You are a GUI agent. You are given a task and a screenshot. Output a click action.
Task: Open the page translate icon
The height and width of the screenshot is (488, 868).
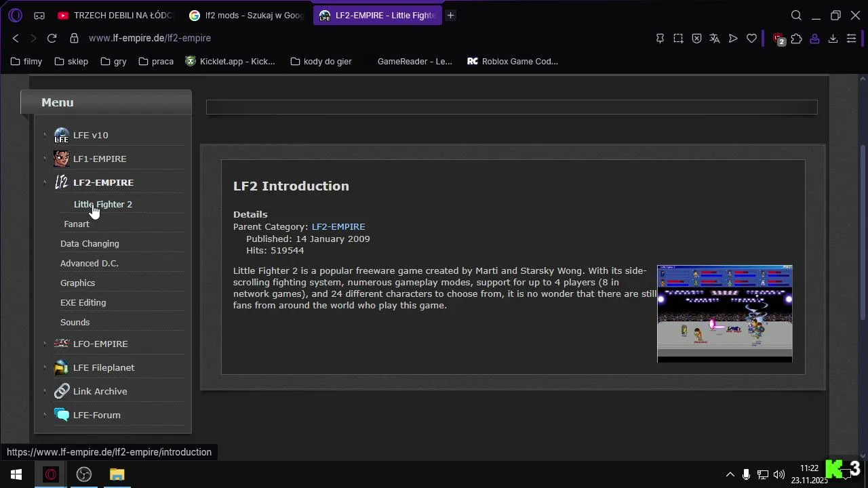click(715, 39)
